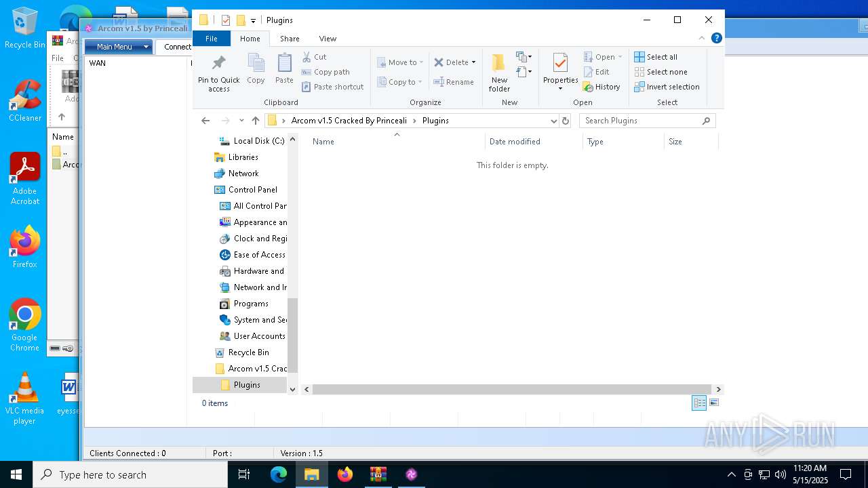Sort by Type column header

point(623,142)
